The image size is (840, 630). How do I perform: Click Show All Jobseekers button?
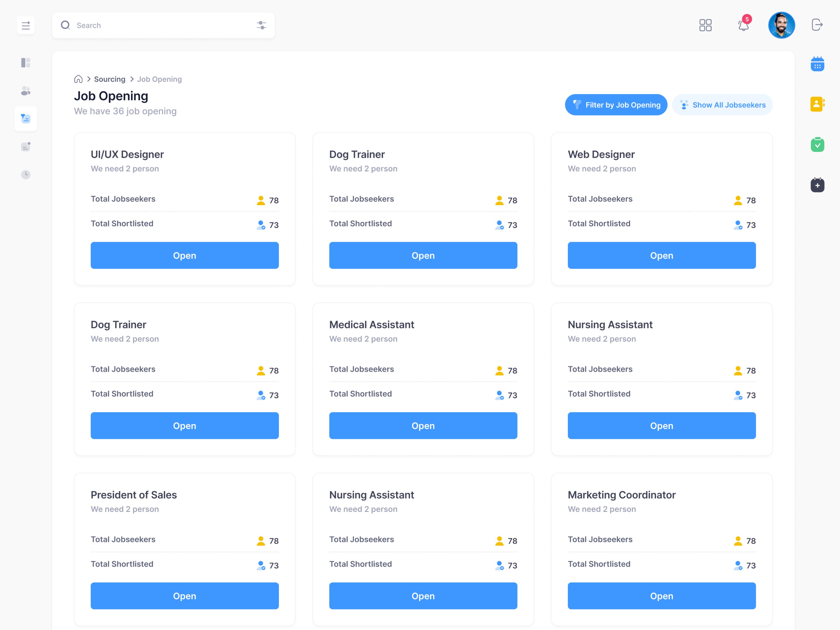722,105
